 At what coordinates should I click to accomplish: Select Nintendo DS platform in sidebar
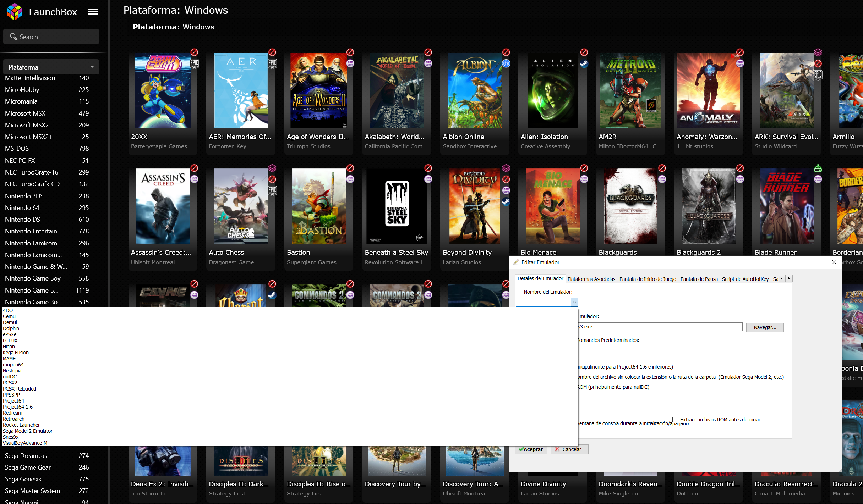coord(47,220)
